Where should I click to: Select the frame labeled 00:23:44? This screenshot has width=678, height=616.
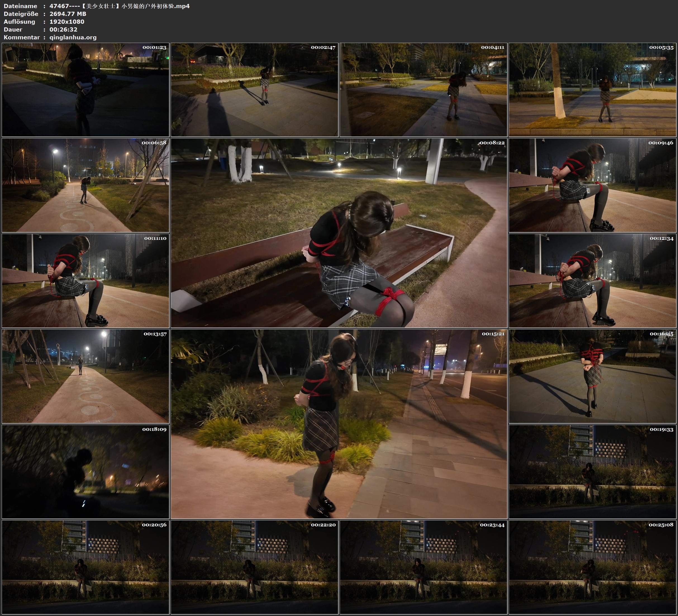(423, 567)
